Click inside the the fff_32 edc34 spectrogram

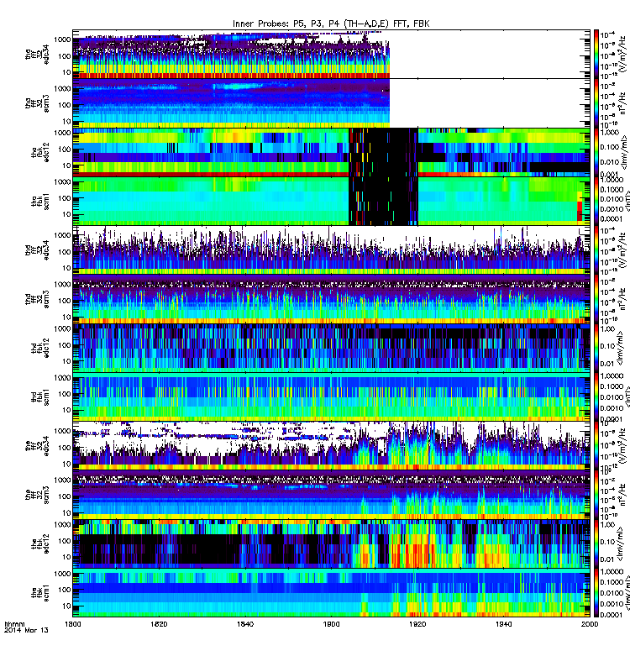tap(331, 445)
